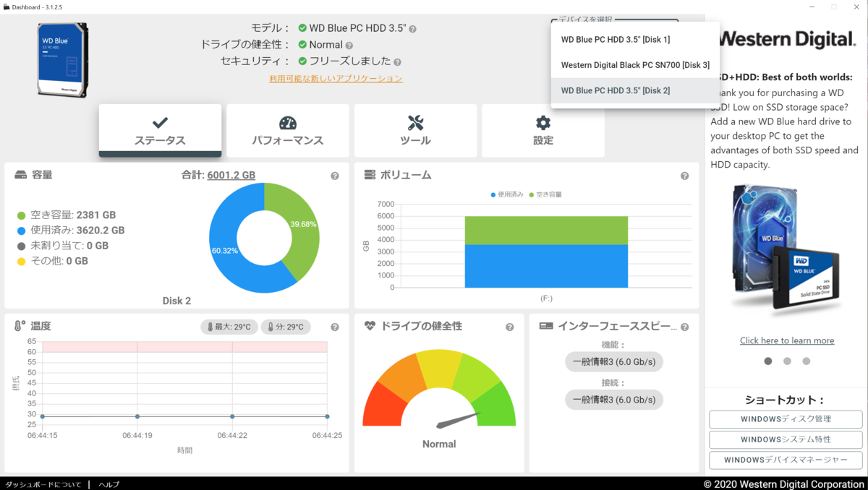This screenshot has width=868, height=490.
Task: Click the blue 60.32% donut segment
Action: point(226,249)
